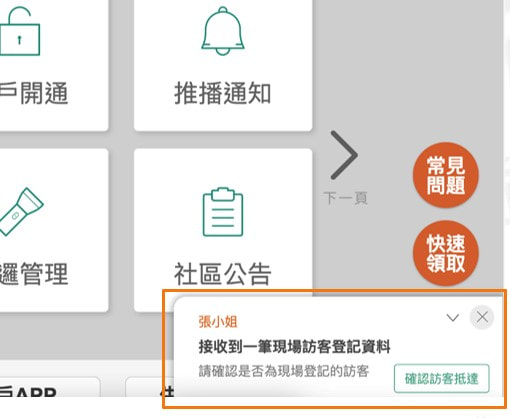Select the clipboard announcement icon
The width and height of the screenshot is (510, 418).
tap(223, 212)
